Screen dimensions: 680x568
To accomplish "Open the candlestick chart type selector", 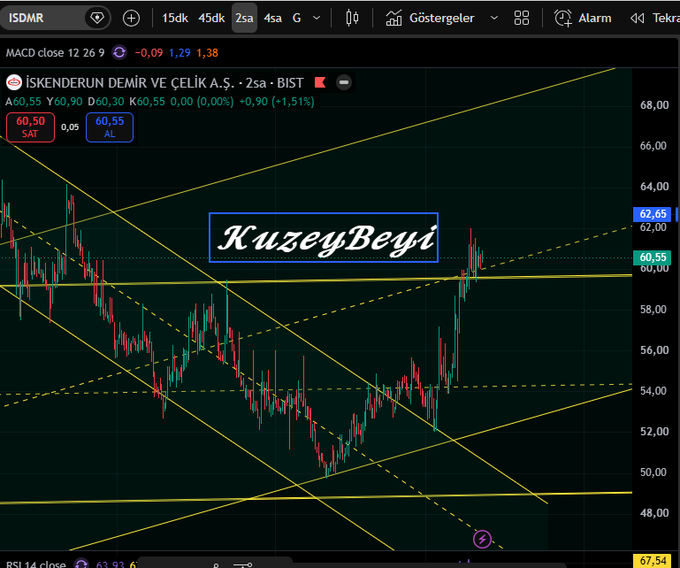I will coord(352,18).
